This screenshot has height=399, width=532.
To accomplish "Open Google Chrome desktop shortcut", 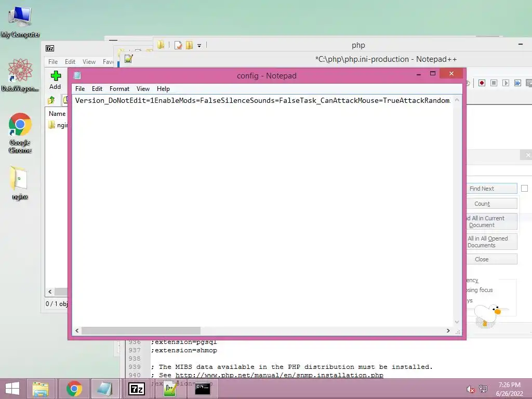I will point(20,133).
